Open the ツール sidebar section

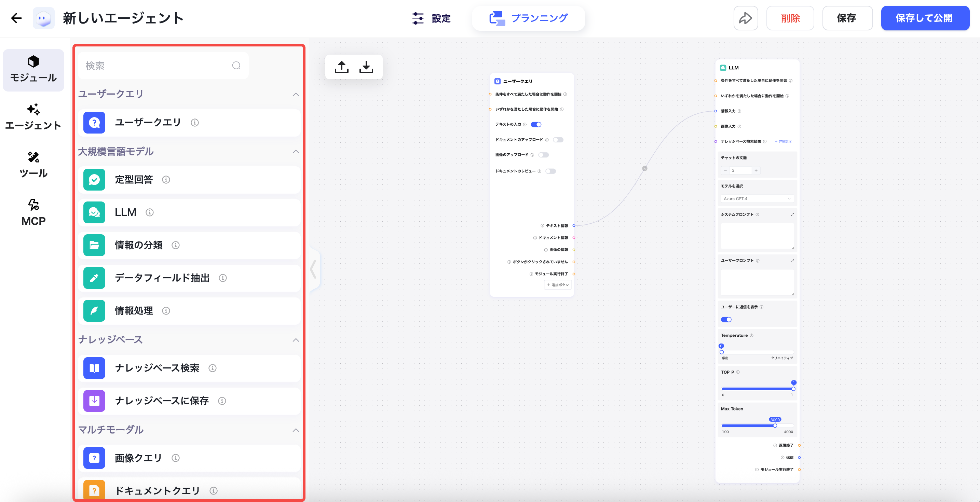33,165
